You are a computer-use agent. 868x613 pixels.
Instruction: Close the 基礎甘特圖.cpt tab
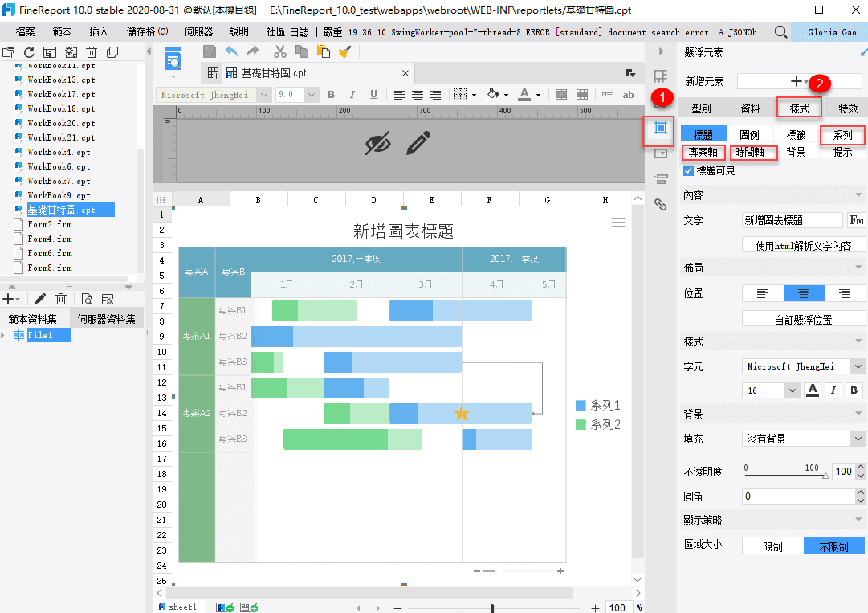405,73
